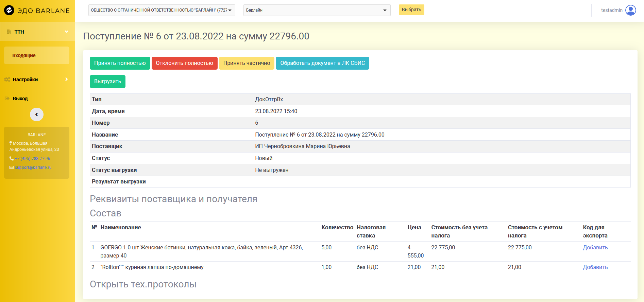Screen dimensions: 644x302
Task: Click the phone icon in the contact card
Action: (11, 159)
